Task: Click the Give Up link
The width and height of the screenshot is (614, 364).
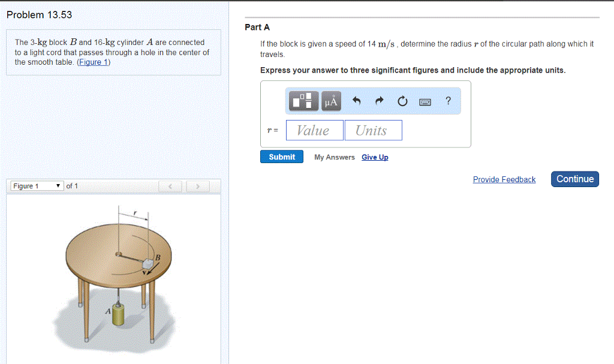Action: tap(374, 157)
